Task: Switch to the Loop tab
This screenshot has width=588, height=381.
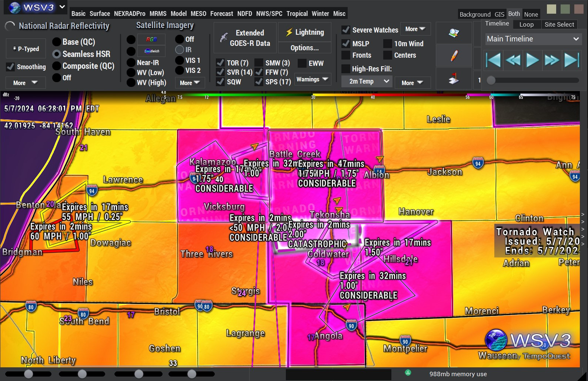Action: pos(526,24)
